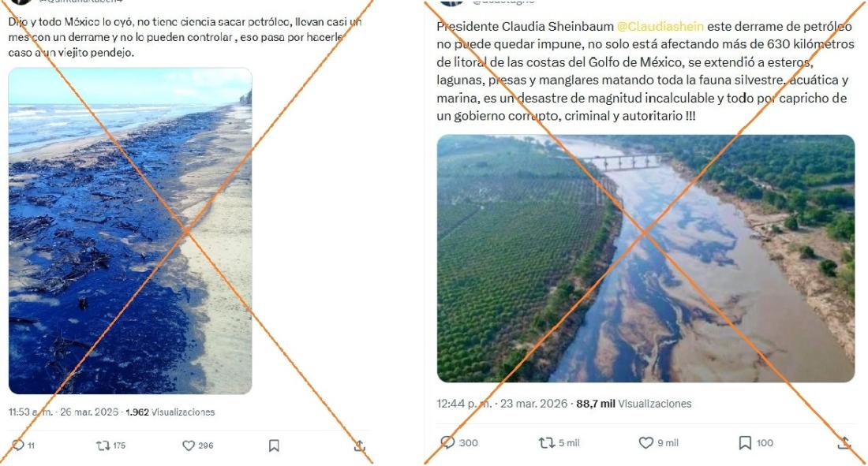Open the @Claudiashein mention link
868x466 pixels.
[660, 27]
